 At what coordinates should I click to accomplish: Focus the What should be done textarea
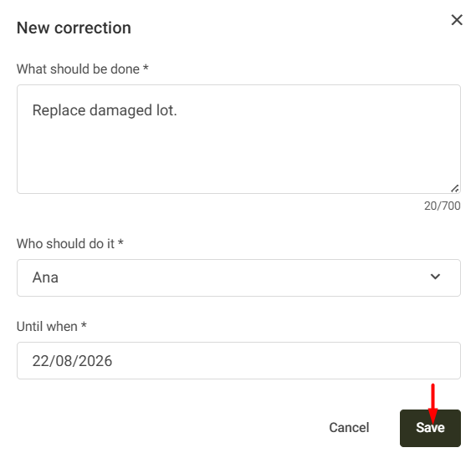pos(238,140)
